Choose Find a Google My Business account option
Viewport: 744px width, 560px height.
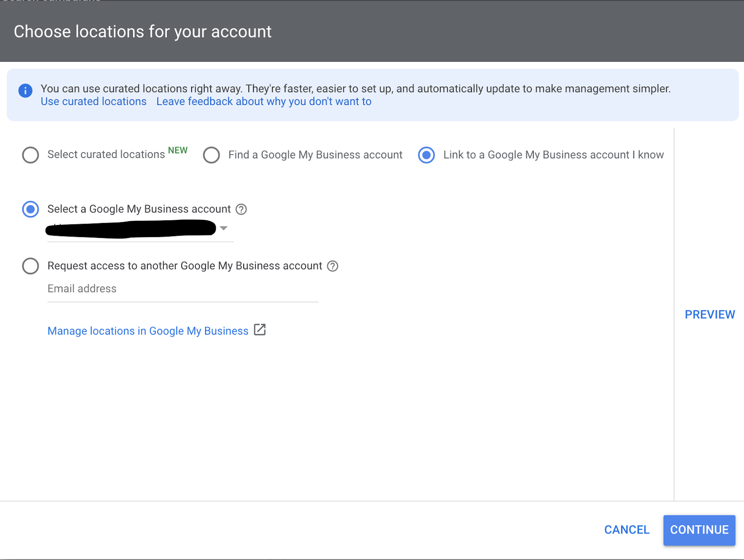tap(212, 155)
